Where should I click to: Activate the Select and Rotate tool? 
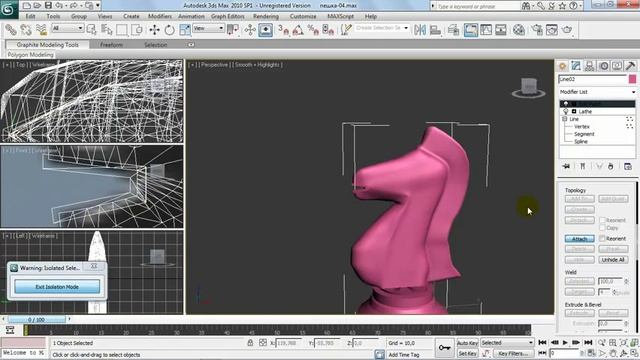pyautogui.click(x=169, y=30)
